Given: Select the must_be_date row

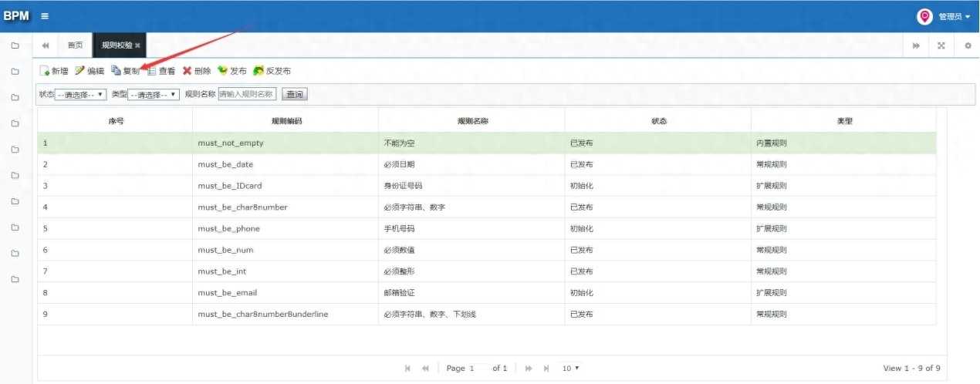Looking at the screenshot, I should click(487, 164).
